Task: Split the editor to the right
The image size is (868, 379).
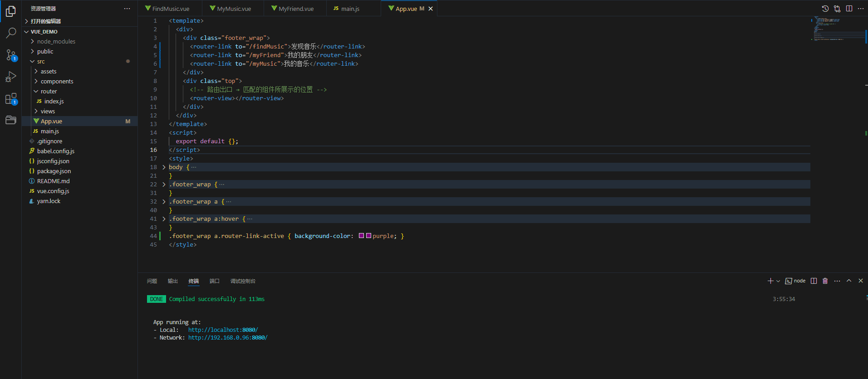Action: tap(849, 9)
